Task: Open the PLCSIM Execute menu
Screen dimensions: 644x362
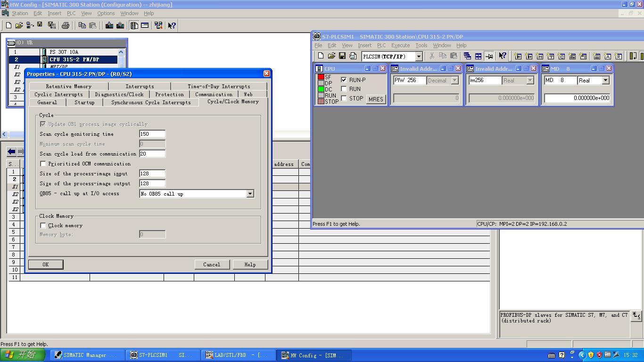Action: [400, 45]
